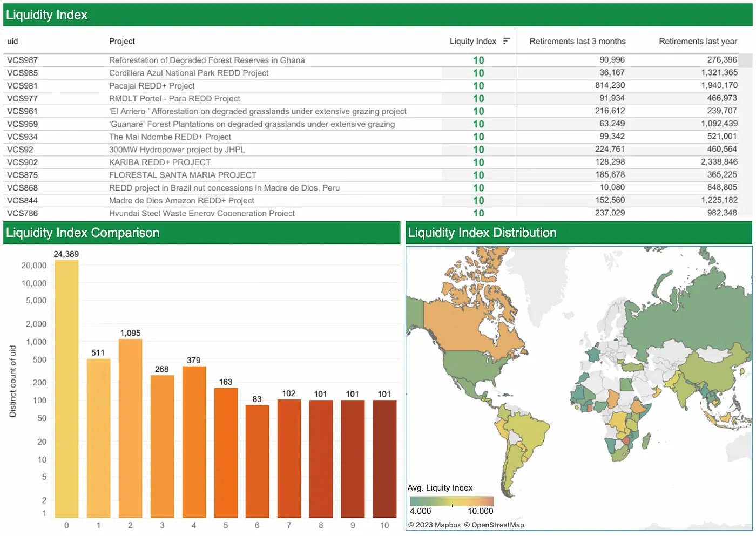Viewport: 756px width, 536px height.
Task: Select the bar labeled 268
Action: click(162, 446)
